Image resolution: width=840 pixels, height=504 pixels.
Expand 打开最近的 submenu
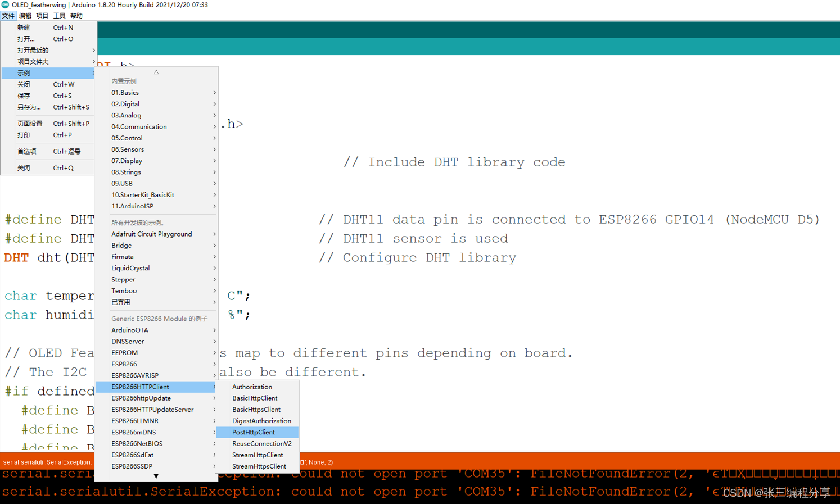pyautogui.click(x=49, y=50)
